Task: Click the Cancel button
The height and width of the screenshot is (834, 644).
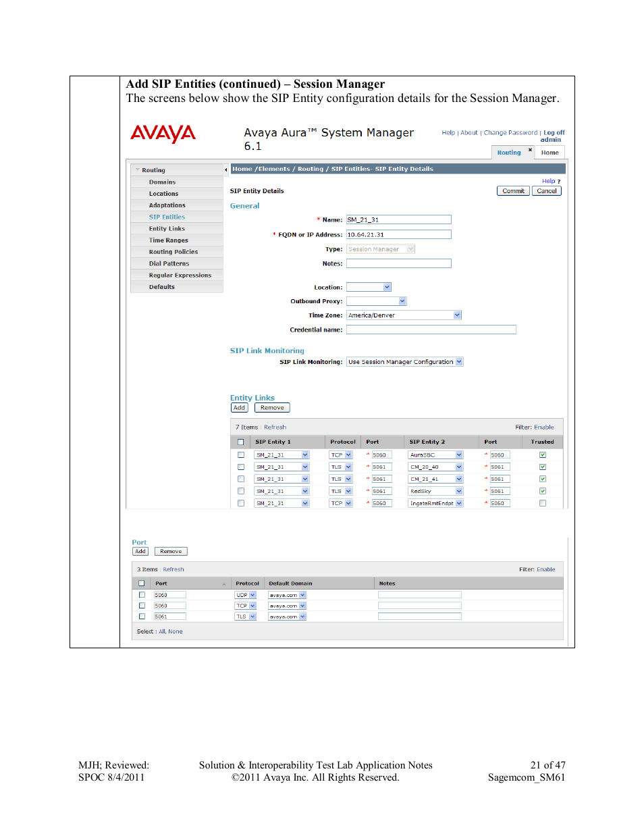Action: pos(547,191)
